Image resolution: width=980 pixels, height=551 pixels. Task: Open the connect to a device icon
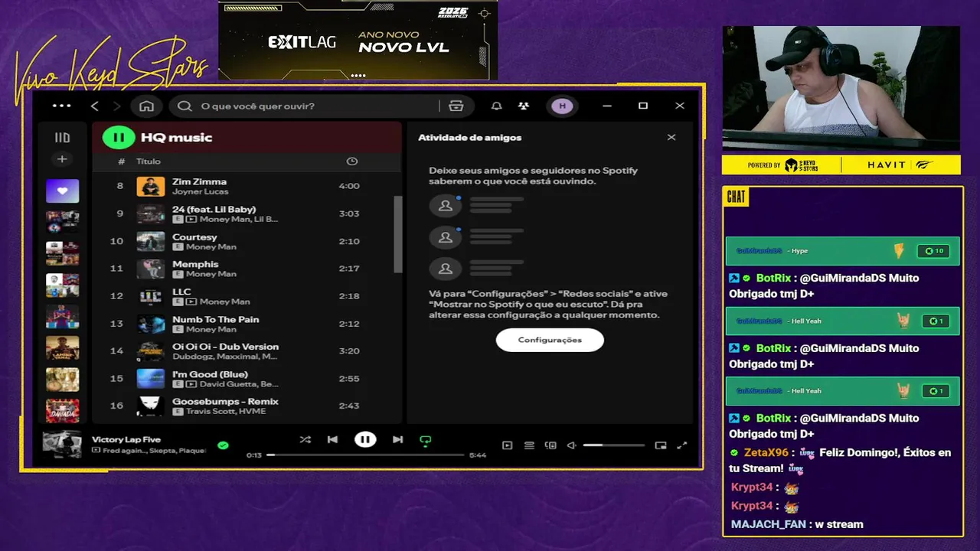click(x=550, y=445)
